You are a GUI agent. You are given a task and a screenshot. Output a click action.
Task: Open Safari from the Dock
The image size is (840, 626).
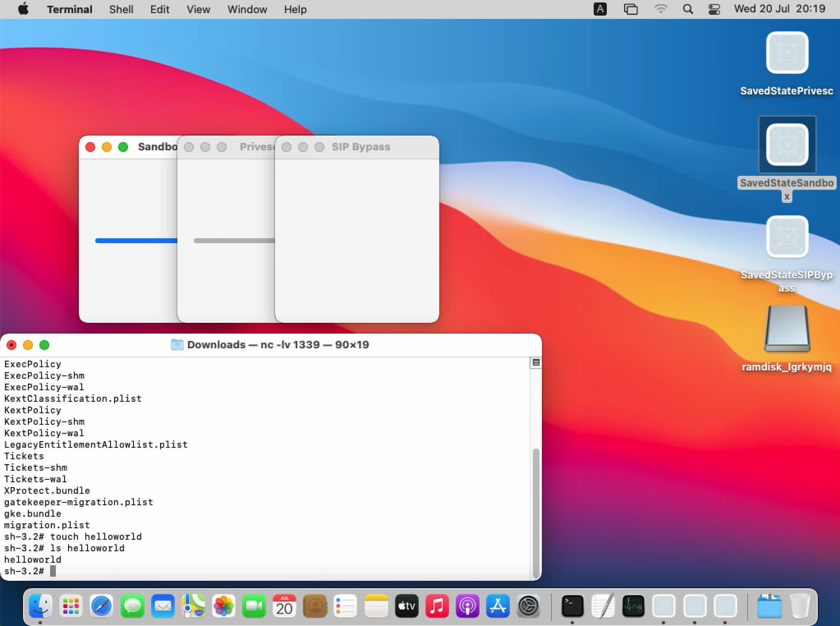(x=101, y=606)
